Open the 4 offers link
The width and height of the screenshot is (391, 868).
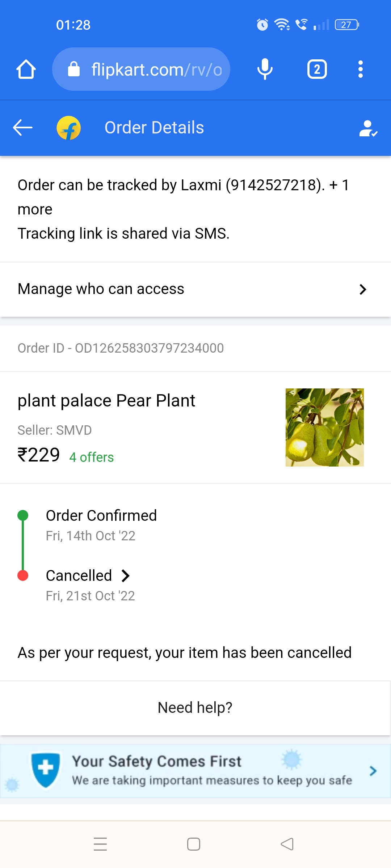coord(91,458)
